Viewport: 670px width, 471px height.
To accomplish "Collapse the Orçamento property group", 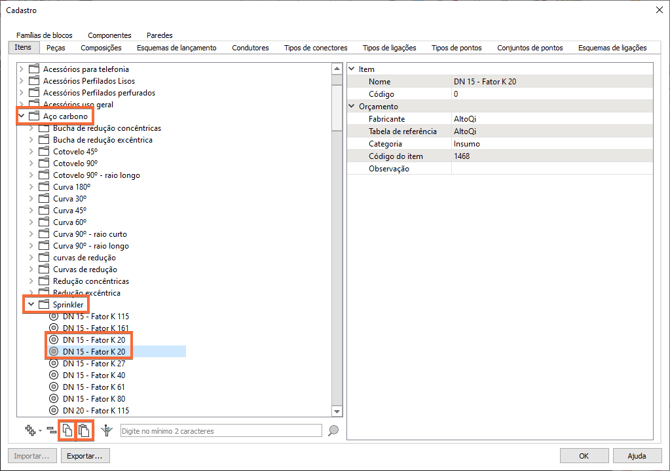I will click(352, 106).
